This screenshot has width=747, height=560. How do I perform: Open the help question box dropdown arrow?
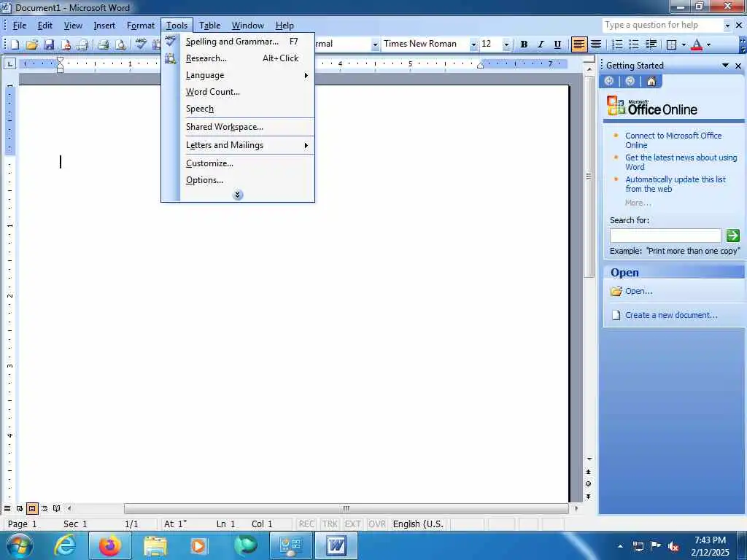tap(727, 26)
